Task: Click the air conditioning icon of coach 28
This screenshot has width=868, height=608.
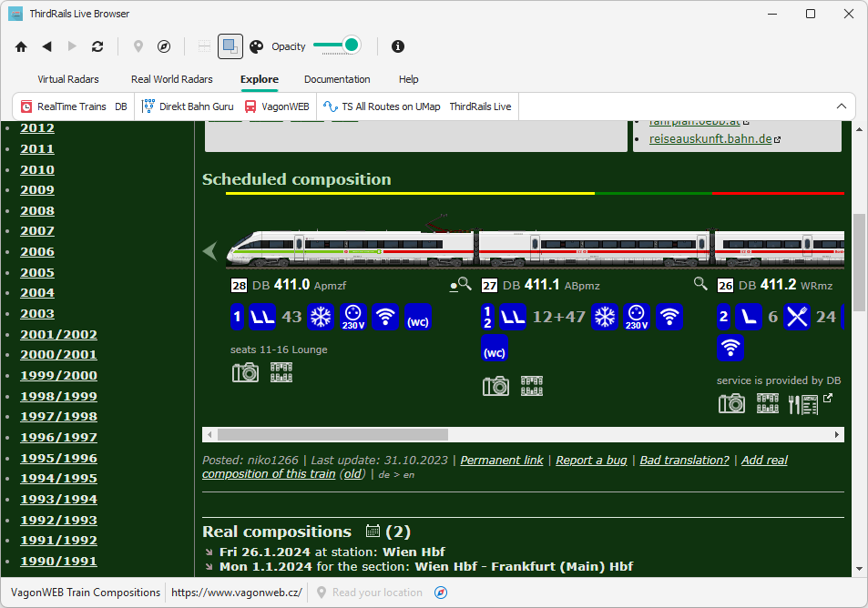Action: click(x=321, y=317)
